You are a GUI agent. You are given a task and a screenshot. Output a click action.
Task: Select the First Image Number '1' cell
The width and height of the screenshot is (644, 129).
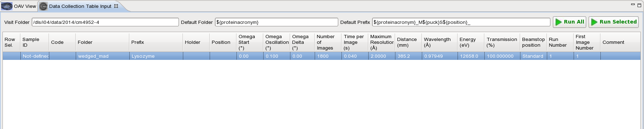point(587,56)
